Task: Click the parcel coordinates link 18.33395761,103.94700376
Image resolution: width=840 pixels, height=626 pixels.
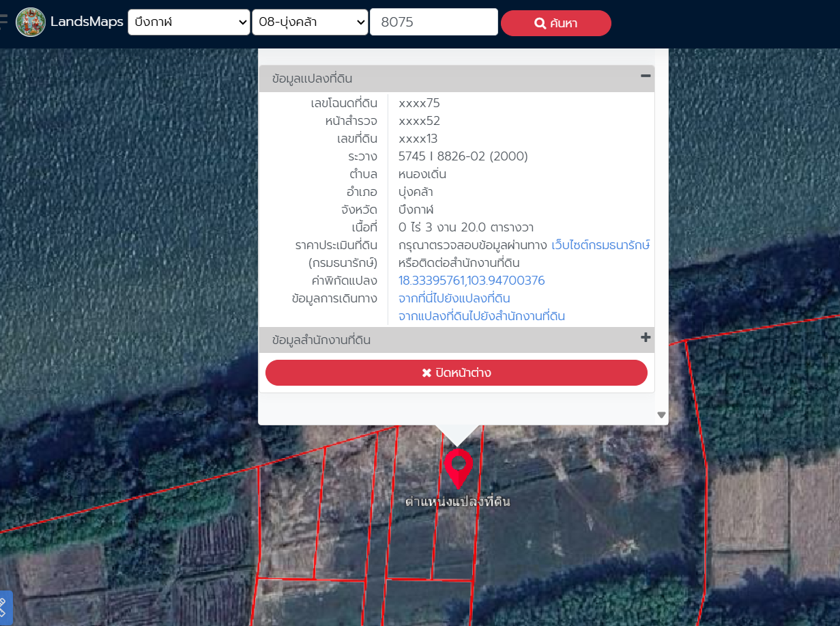Action: (472, 281)
